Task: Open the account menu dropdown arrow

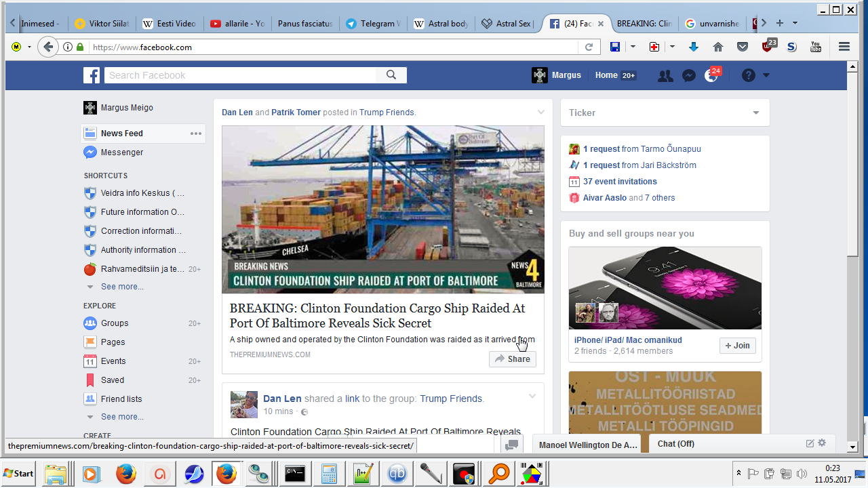Action: (766, 75)
